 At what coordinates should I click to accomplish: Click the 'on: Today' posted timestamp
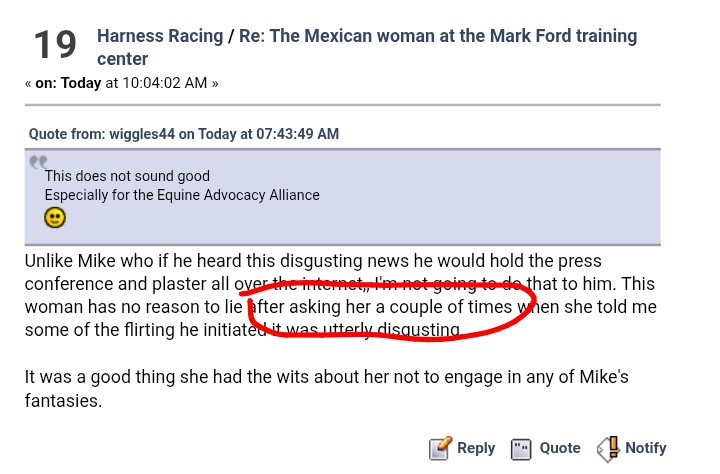(x=121, y=83)
